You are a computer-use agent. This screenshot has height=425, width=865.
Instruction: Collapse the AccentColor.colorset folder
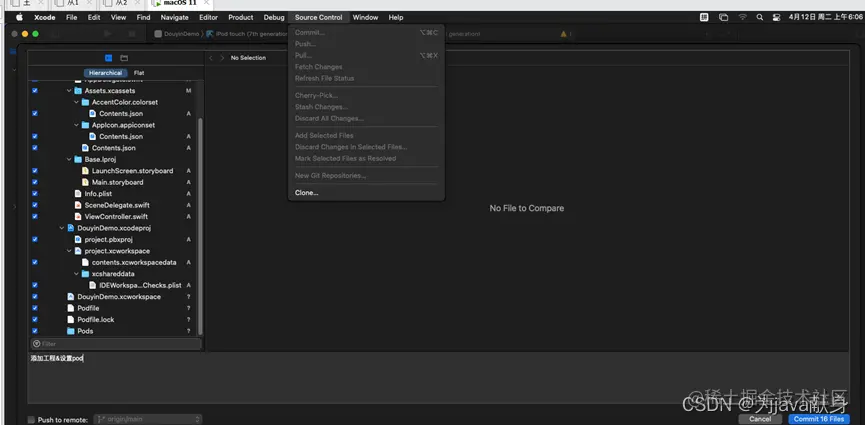click(76, 102)
